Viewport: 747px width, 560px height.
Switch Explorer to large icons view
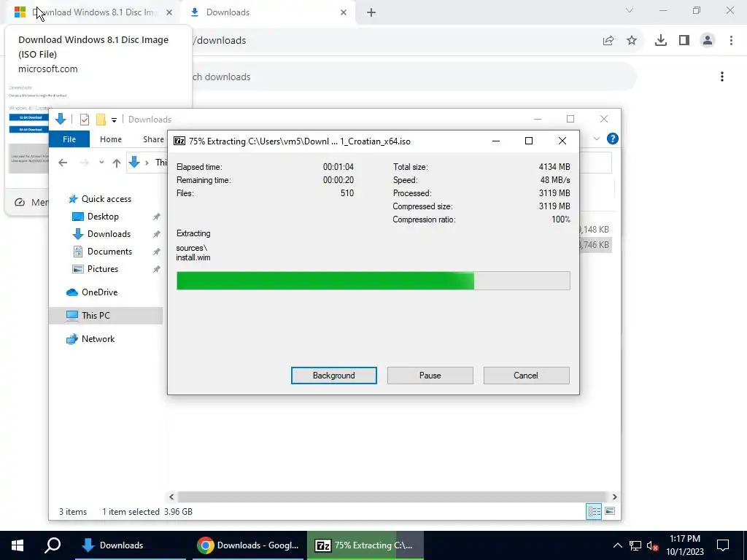(610, 511)
